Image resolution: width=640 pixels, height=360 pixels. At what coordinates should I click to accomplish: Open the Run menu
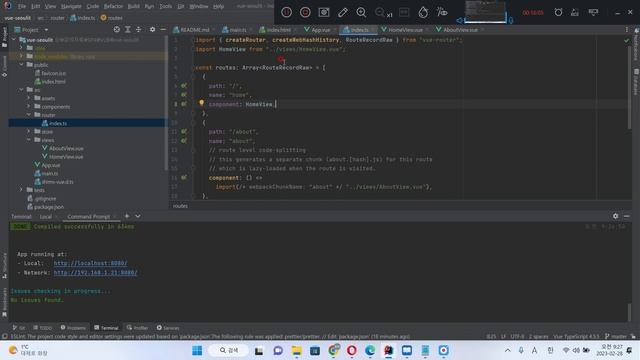pos(149,7)
